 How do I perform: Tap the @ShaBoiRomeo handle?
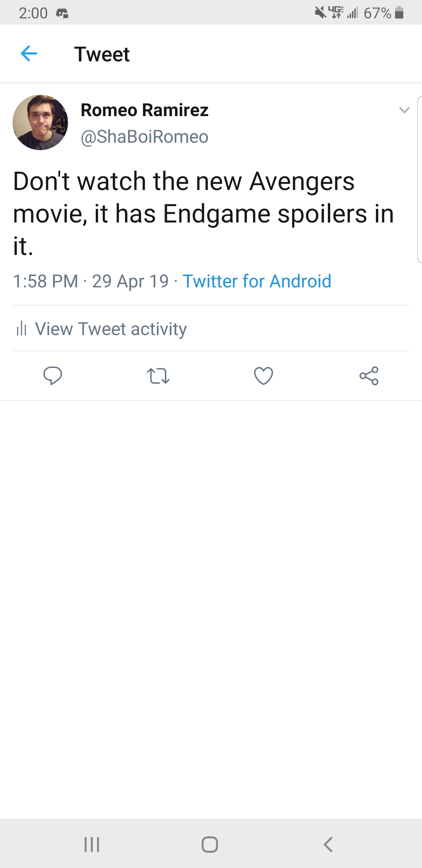144,137
